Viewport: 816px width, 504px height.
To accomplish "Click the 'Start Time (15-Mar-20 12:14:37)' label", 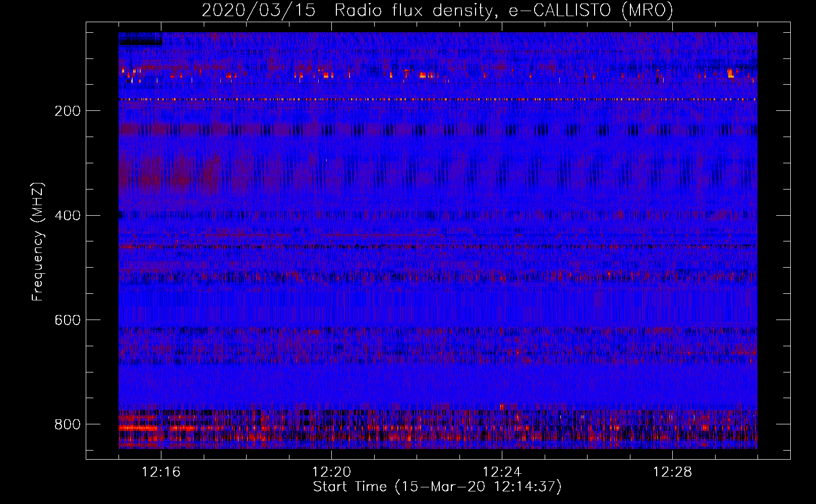I will [437, 487].
